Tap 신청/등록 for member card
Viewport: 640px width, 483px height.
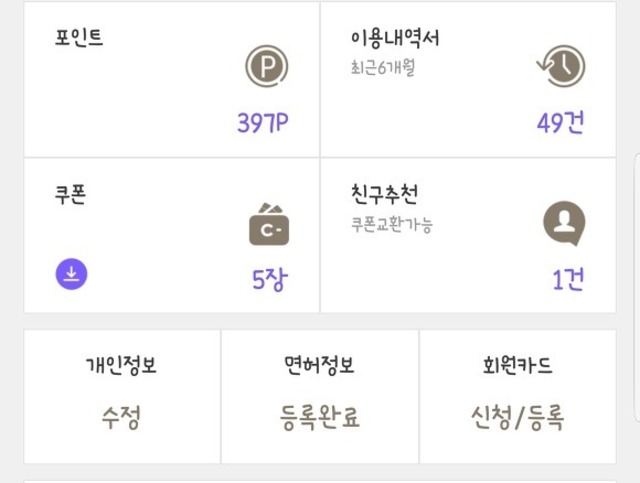click(517, 416)
